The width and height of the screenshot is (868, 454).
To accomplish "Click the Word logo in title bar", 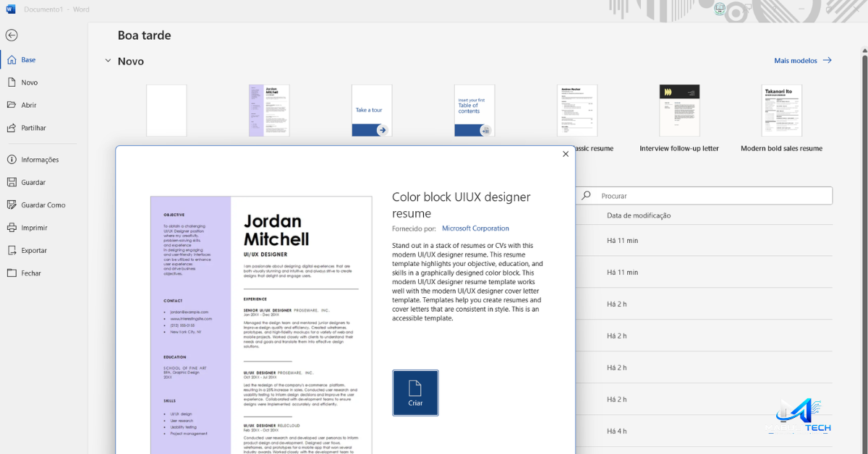I will click(x=11, y=9).
